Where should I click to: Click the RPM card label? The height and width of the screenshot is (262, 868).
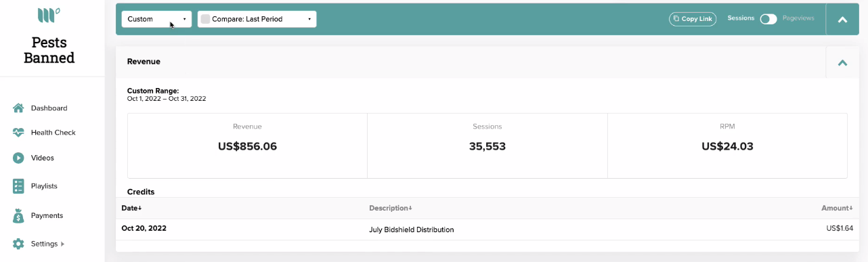tap(727, 127)
